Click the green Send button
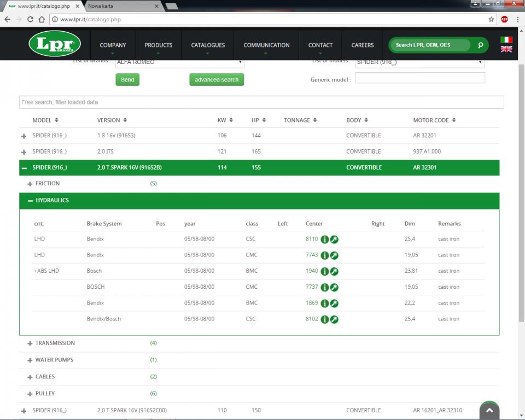Viewport: 525px width, 420px height. 127,80
